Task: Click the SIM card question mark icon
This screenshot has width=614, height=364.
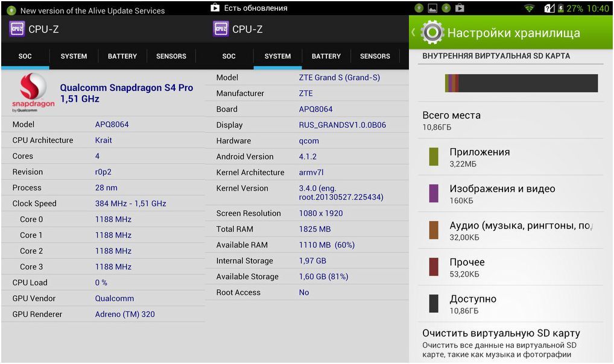Action: coord(549,8)
